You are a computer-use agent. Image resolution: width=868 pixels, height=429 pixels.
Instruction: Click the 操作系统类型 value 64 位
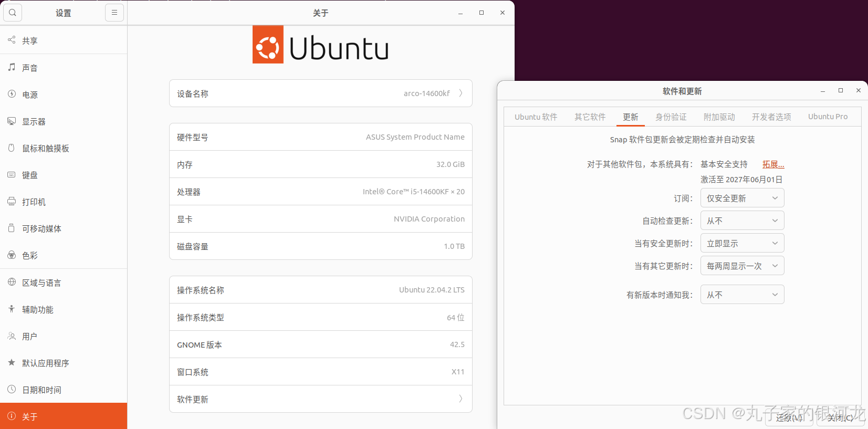[455, 317]
